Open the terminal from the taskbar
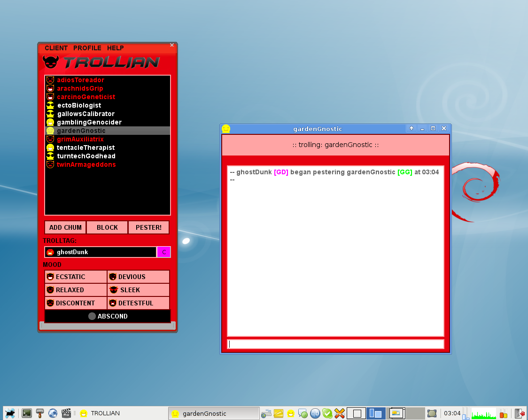 pyautogui.click(x=27, y=413)
